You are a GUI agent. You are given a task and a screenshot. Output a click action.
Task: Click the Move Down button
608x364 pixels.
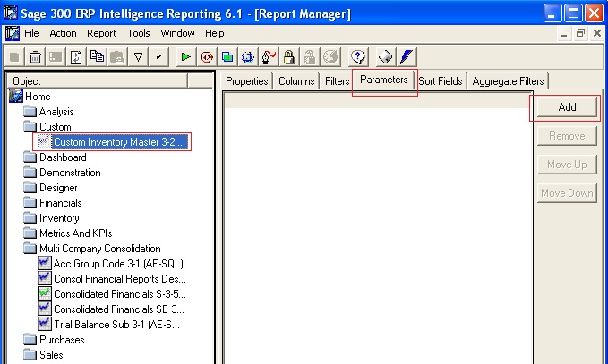[567, 193]
